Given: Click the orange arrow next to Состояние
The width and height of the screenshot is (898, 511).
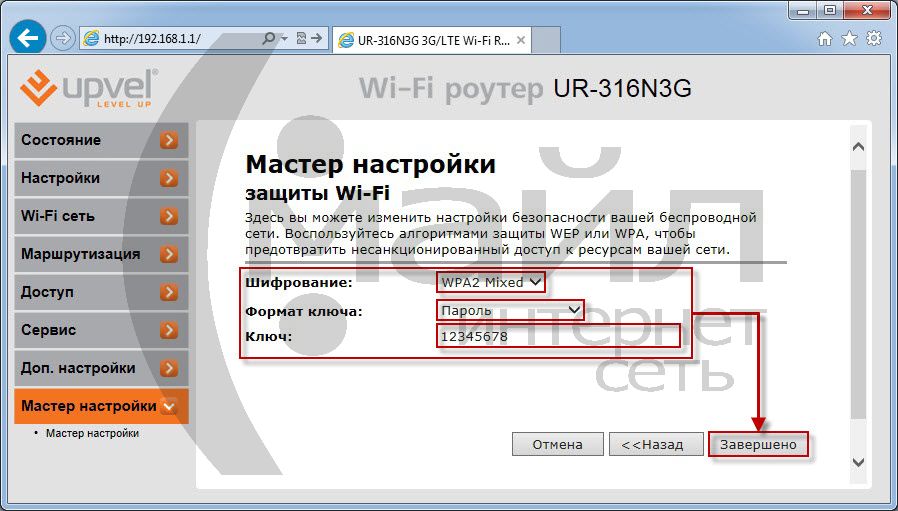Looking at the screenshot, I should [169, 141].
